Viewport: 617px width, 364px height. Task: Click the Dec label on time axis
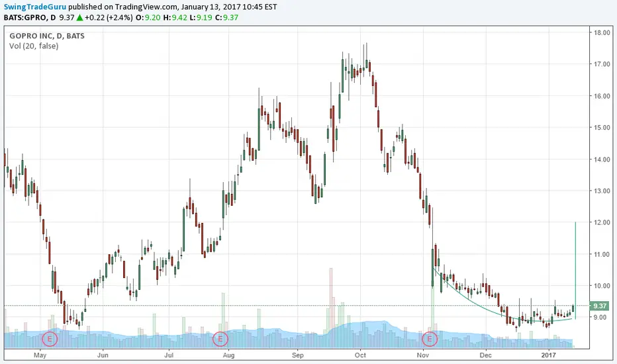[x=485, y=355]
